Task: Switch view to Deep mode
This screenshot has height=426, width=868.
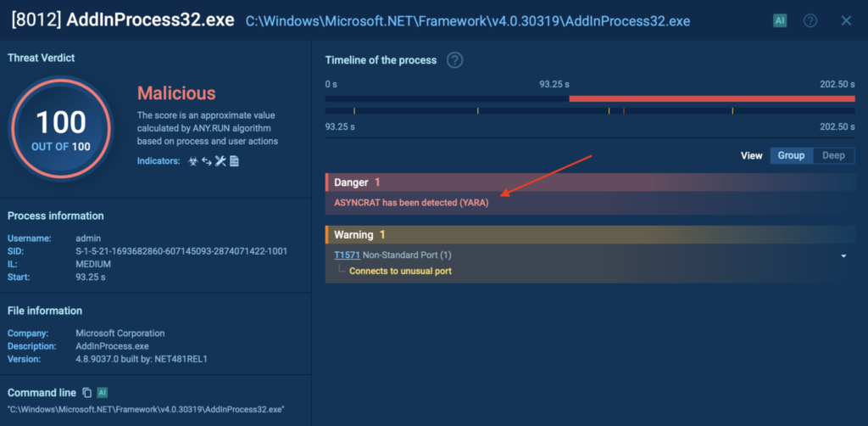Action: click(833, 156)
